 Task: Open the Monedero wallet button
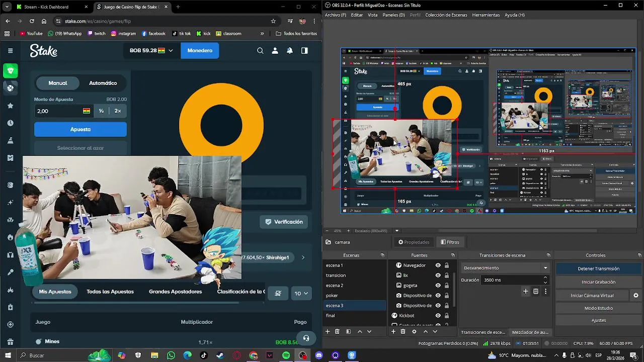[200, 50]
